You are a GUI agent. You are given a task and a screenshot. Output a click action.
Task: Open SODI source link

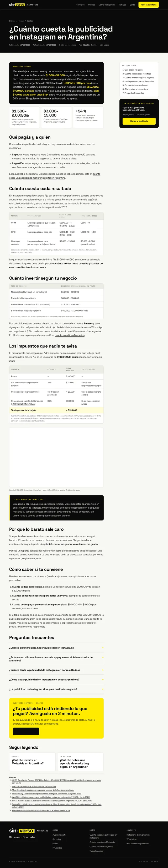(x=52, y=800)
